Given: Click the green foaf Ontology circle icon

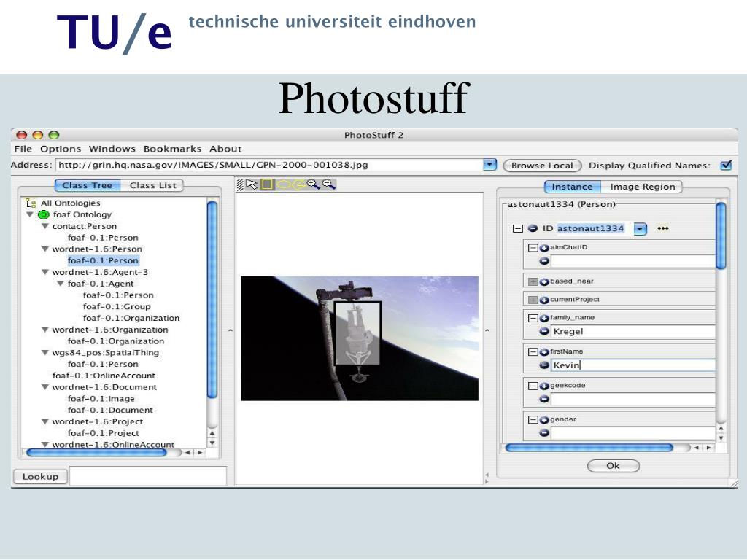Looking at the screenshot, I should [x=43, y=215].
